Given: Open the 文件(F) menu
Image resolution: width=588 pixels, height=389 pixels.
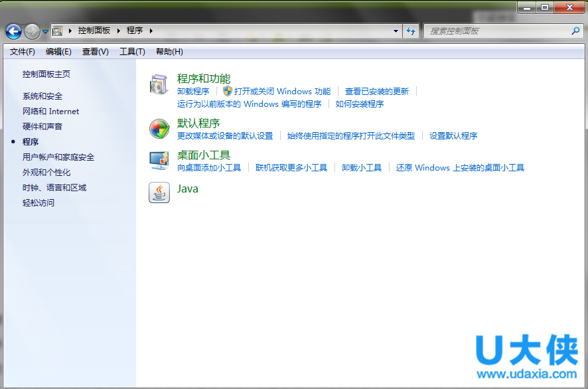Looking at the screenshot, I should point(23,52).
